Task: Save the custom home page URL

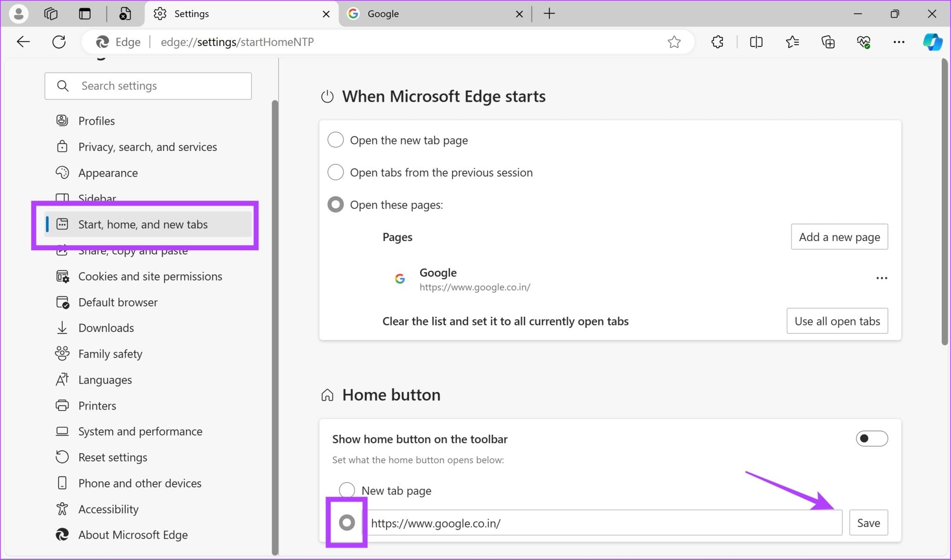Action: tap(868, 522)
